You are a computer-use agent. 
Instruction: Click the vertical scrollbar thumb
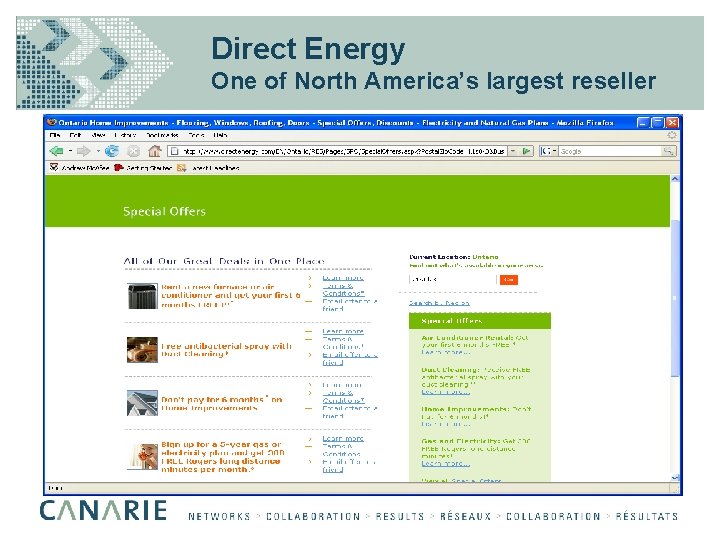(x=675, y=298)
